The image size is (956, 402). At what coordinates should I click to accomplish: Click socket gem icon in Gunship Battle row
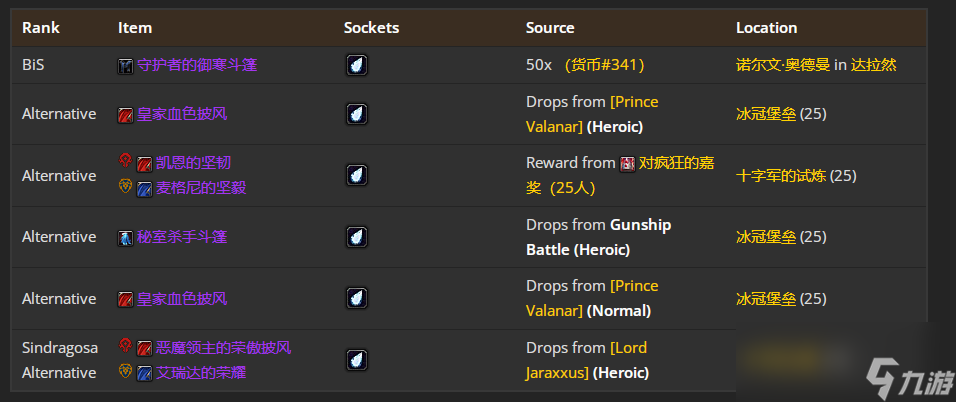(x=357, y=237)
